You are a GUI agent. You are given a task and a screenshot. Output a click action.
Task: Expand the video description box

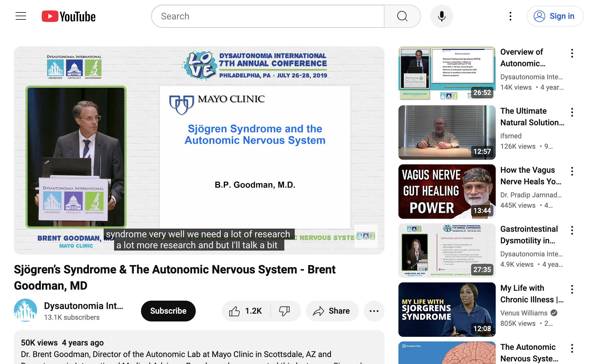click(199, 347)
